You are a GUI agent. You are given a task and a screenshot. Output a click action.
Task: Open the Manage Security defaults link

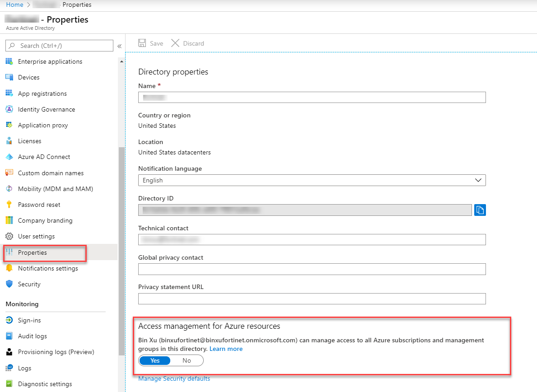(174, 378)
